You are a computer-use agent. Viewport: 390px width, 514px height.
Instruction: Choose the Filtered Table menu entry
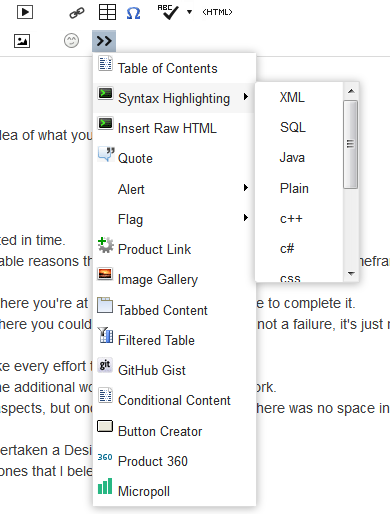174,340
